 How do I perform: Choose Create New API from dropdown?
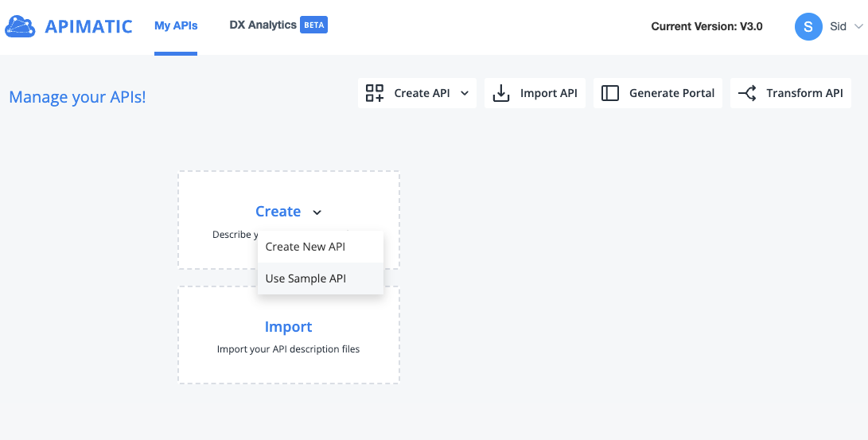pyautogui.click(x=321, y=247)
